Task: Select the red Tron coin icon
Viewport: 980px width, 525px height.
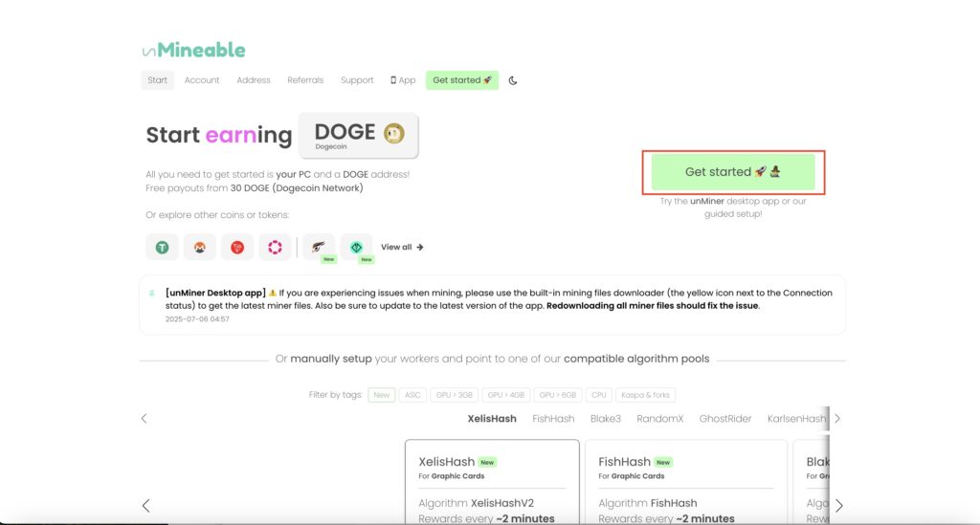Action: tap(237, 248)
